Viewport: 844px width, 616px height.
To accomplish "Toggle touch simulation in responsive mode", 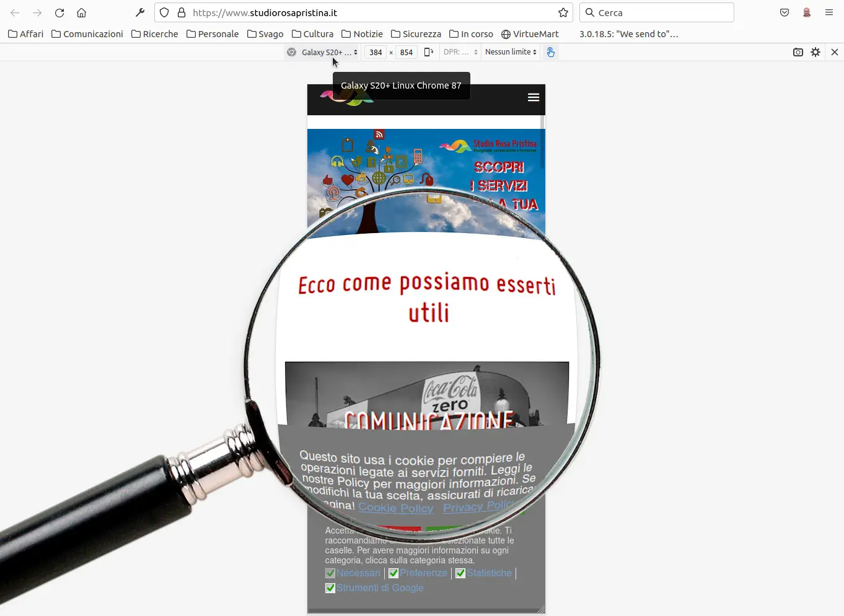I will [x=550, y=52].
